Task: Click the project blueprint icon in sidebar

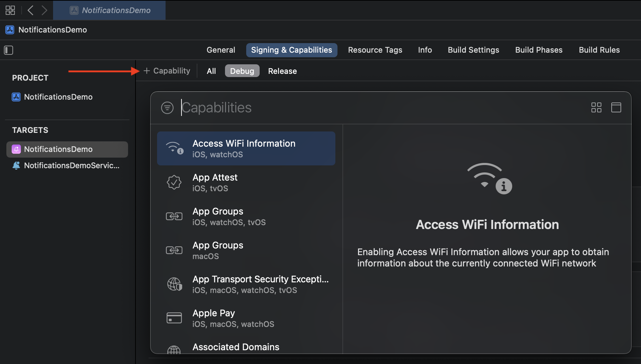Action: click(16, 97)
